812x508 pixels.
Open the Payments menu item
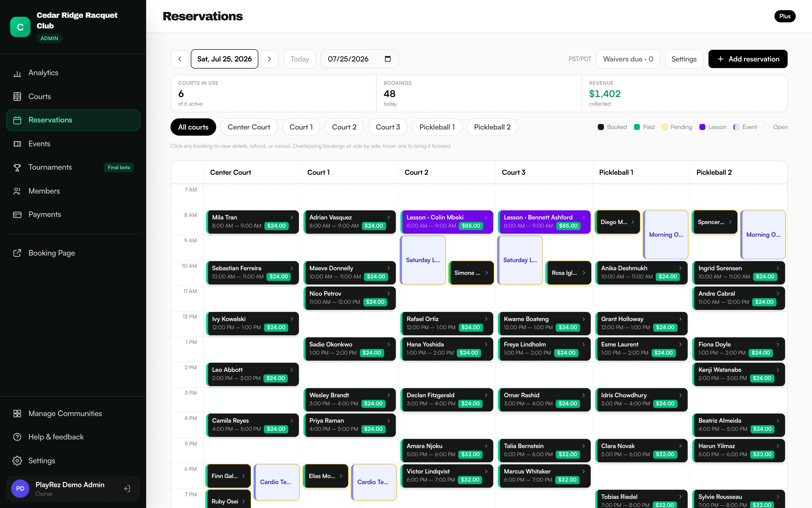pyautogui.click(x=73, y=214)
